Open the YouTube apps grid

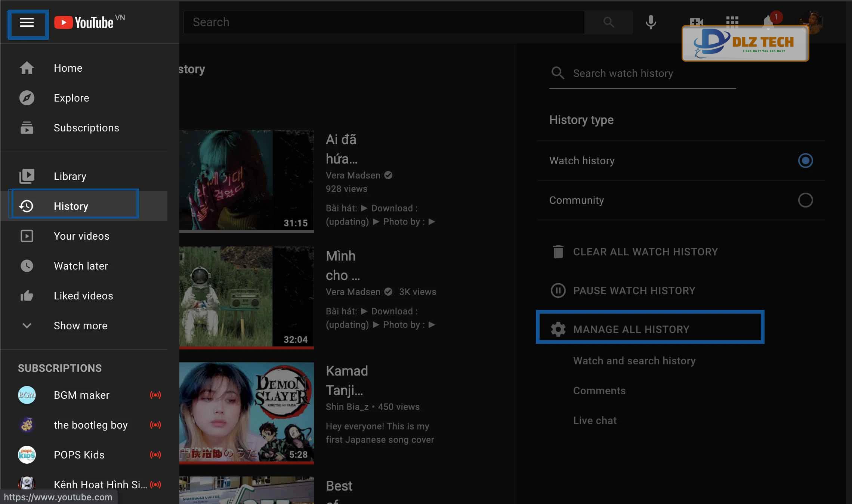click(x=732, y=22)
